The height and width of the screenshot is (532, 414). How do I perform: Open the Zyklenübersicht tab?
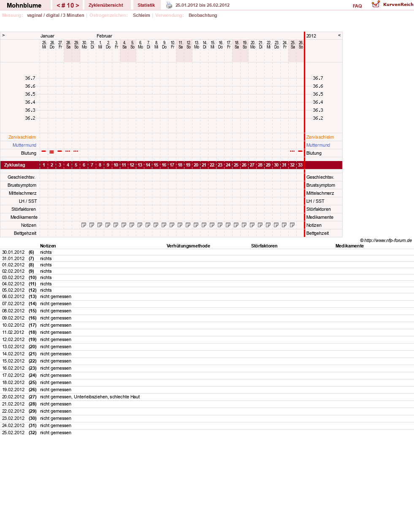106,5
